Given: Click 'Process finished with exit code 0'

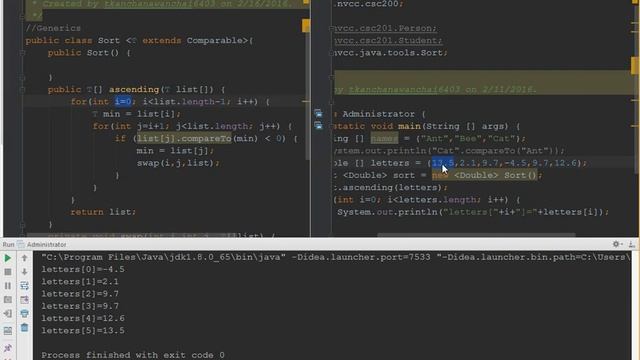Looking at the screenshot, I should pos(133,355).
